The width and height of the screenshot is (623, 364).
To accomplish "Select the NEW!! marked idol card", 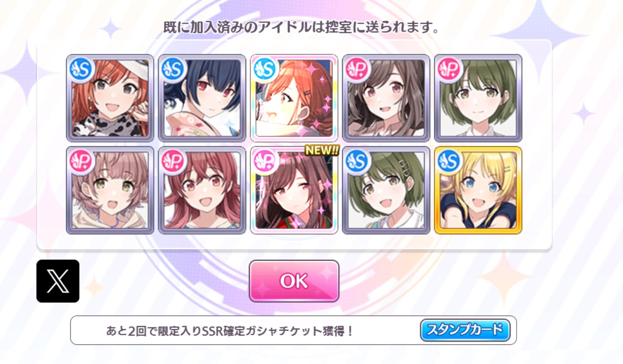I will [x=294, y=190].
